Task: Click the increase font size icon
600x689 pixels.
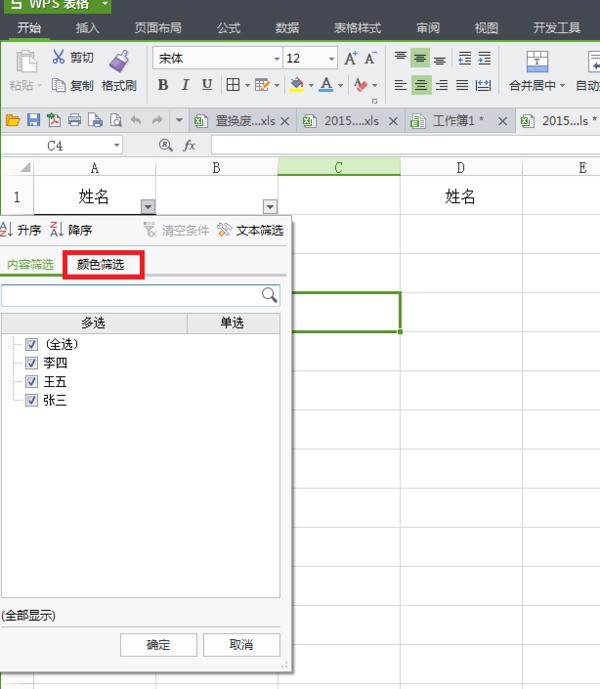Action: [351, 59]
